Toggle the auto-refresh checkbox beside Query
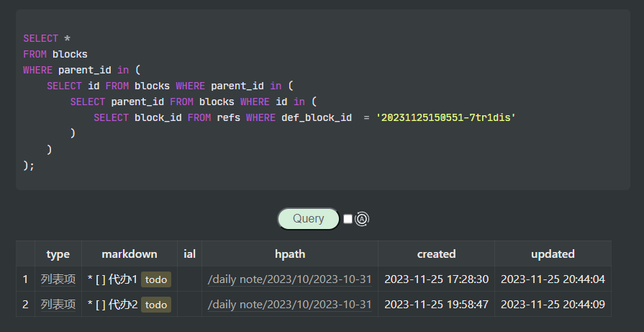Viewport: 644px width, 332px height. pos(348,219)
